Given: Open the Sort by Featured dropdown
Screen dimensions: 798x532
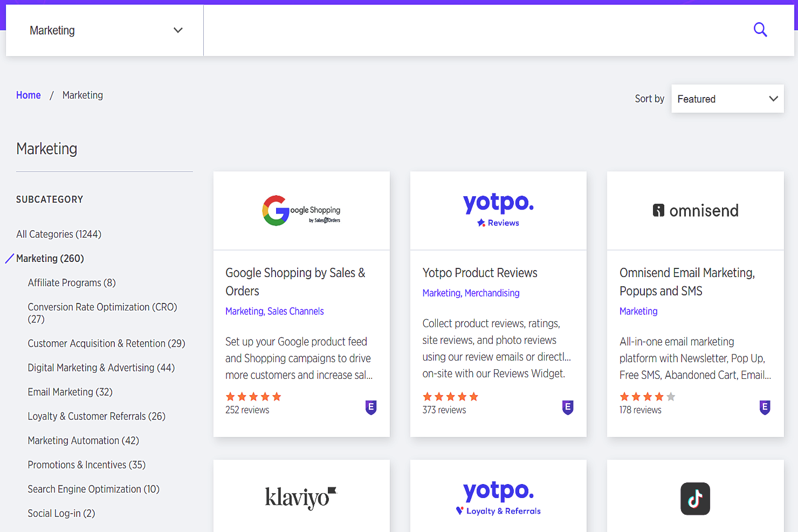Looking at the screenshot, I should click(727, 99).
